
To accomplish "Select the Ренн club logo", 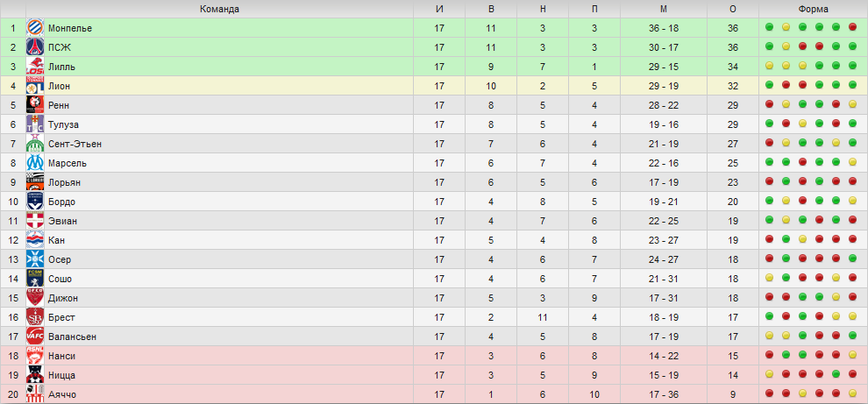I will (35, 105).
